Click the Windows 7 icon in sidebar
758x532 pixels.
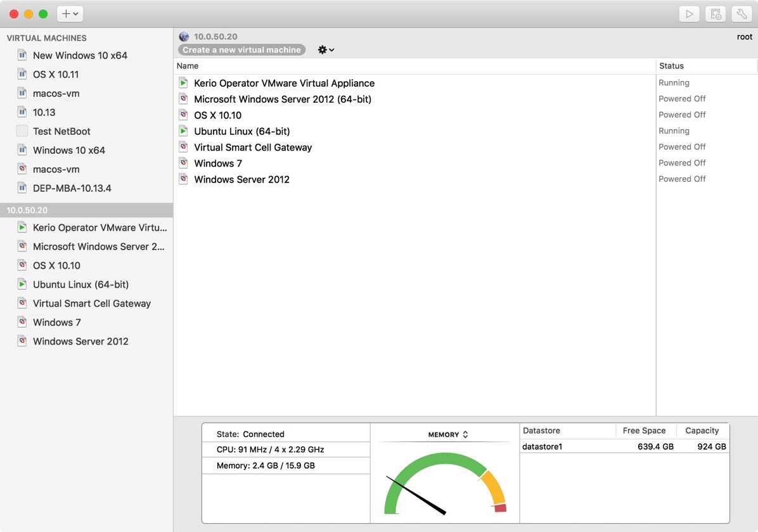[22, 322]
